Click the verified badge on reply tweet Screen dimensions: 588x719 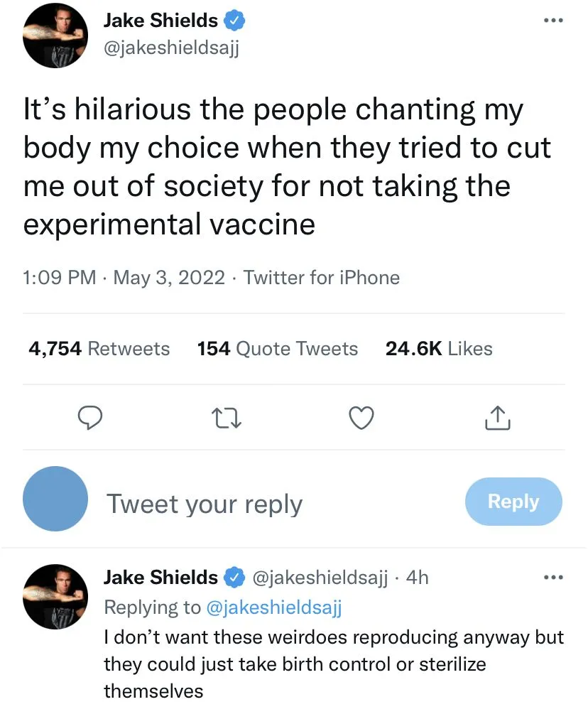point(235,578)
